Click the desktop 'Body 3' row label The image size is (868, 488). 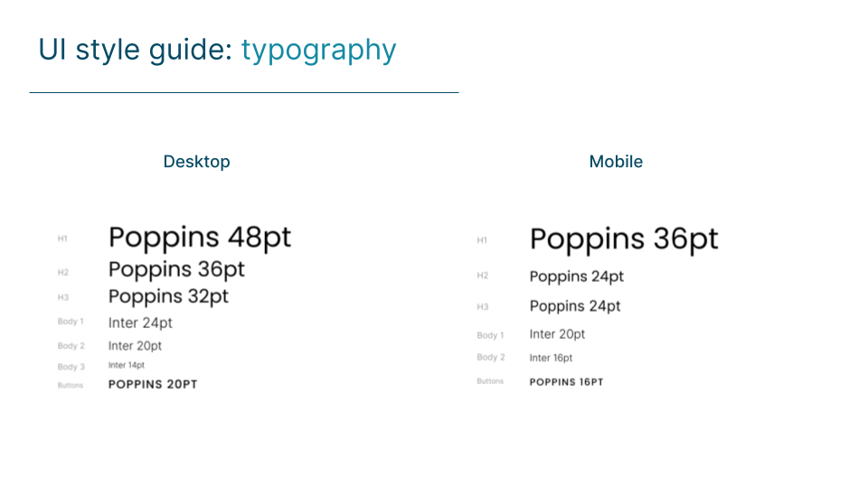click(x=71, y=367)
